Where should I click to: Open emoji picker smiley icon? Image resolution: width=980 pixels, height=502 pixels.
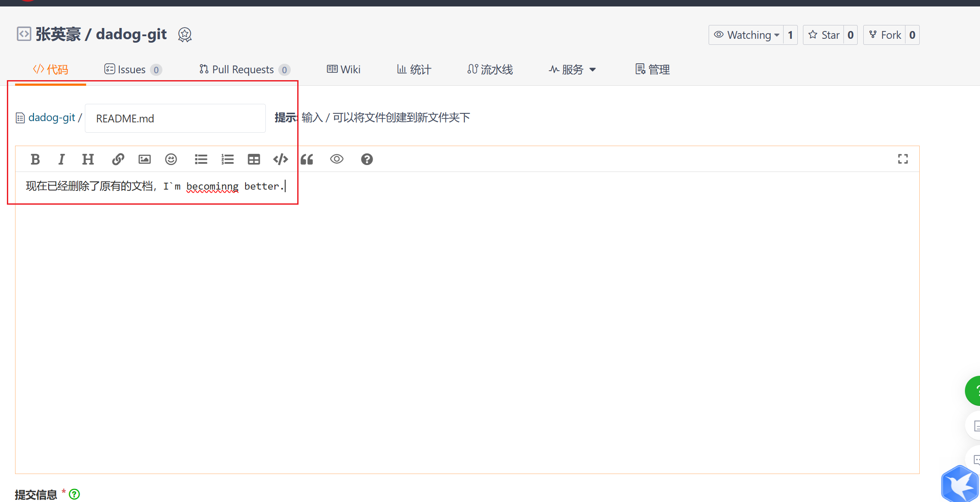[x=171, y=159]
